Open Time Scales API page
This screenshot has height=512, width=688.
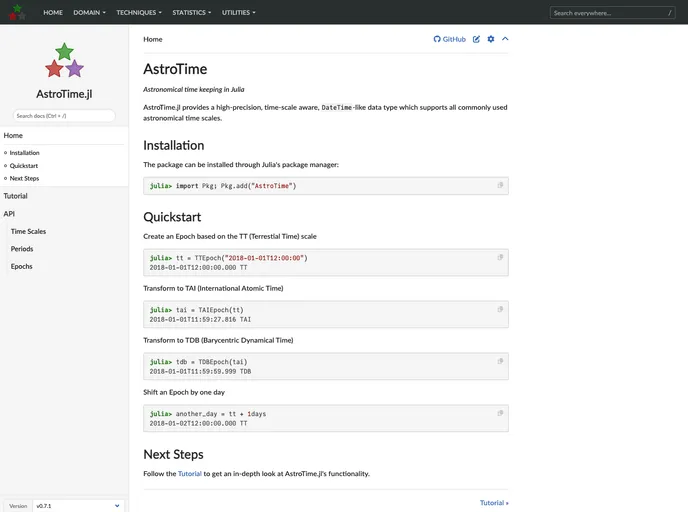[x=29, y=231]
